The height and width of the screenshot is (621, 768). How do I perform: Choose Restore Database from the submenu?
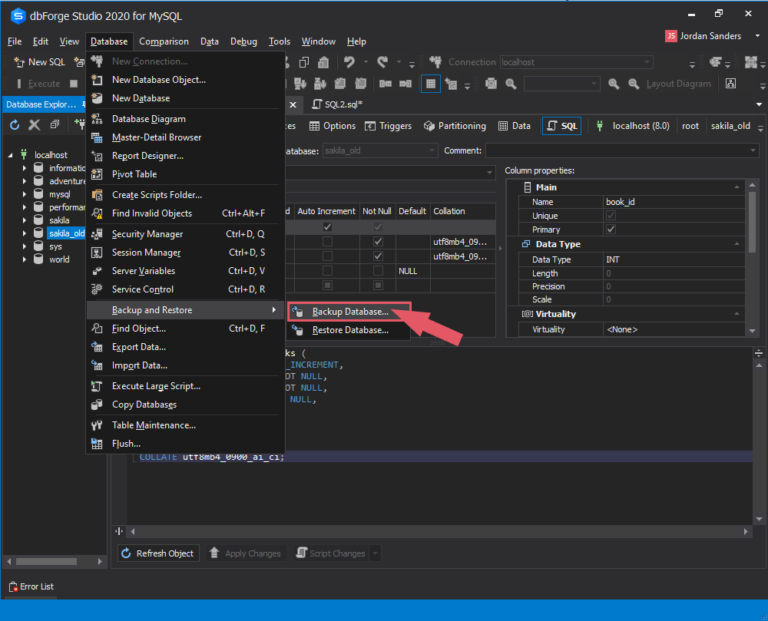coord(349,330)
